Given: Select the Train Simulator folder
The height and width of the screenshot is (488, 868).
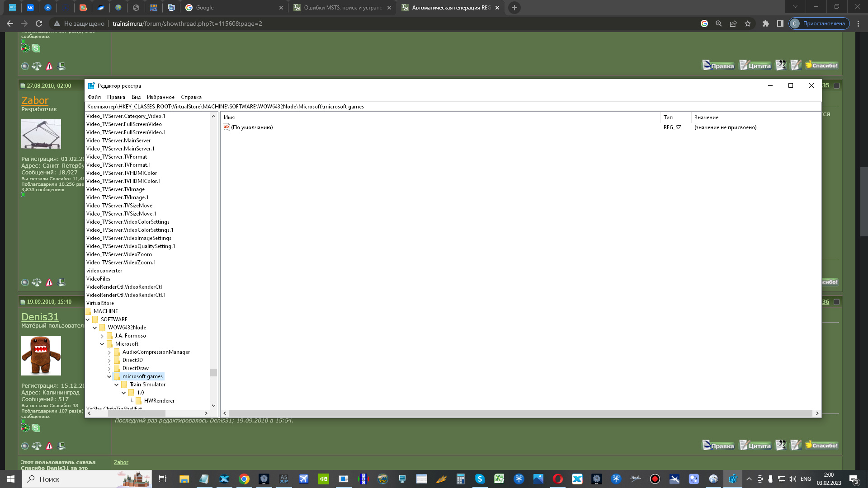Looking at the screenshot, I should click(x=147, y=385).
